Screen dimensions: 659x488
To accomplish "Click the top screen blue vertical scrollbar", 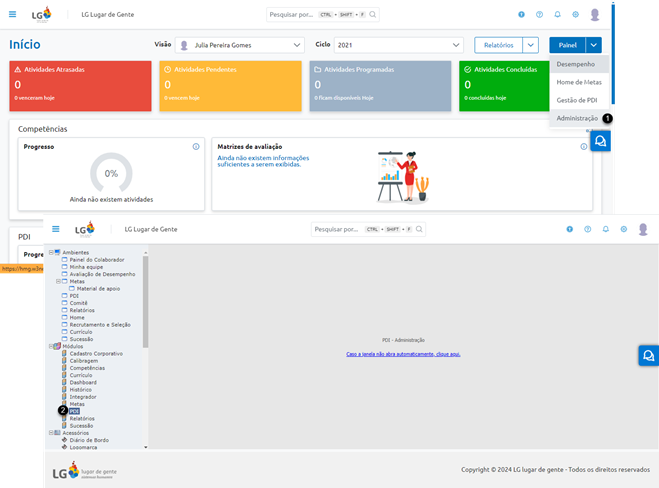I will pos(613,53).
